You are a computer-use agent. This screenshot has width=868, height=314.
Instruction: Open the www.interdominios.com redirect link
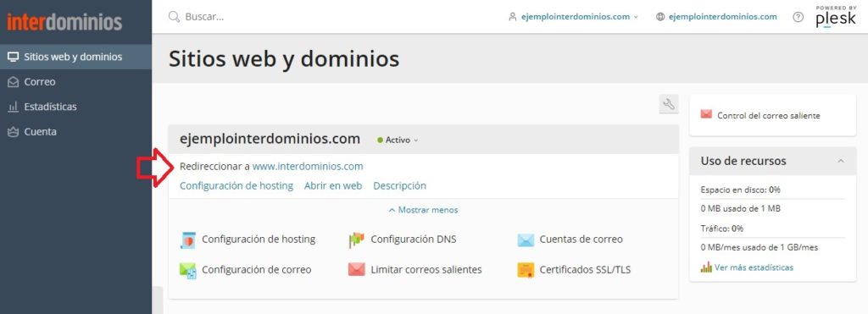tap(308, 167)
